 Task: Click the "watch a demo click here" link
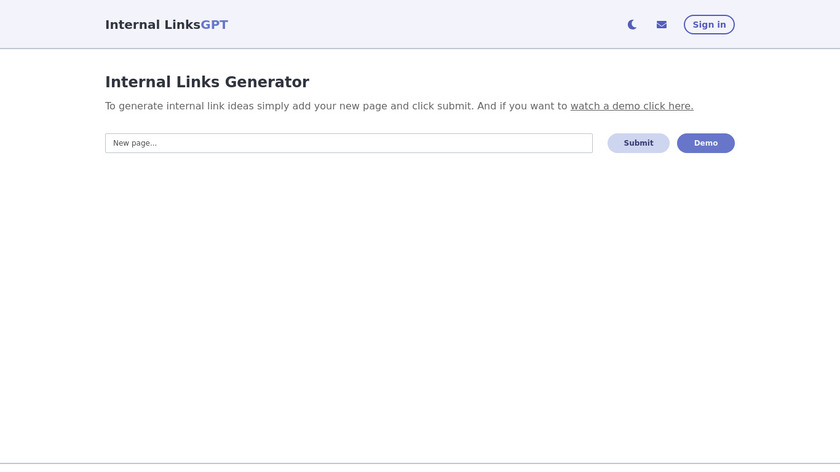tap(631, 106)
